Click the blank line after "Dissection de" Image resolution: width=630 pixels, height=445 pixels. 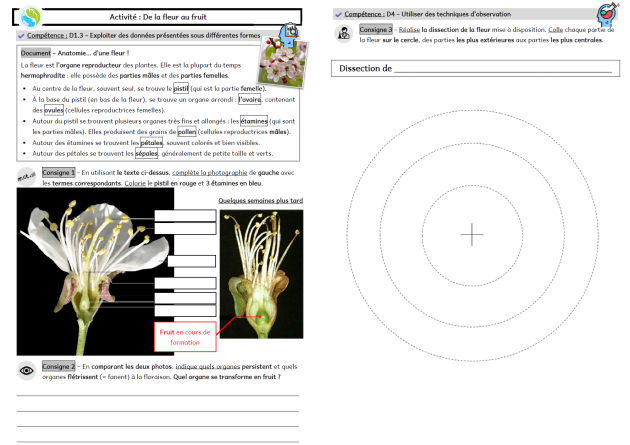point(502,69)
